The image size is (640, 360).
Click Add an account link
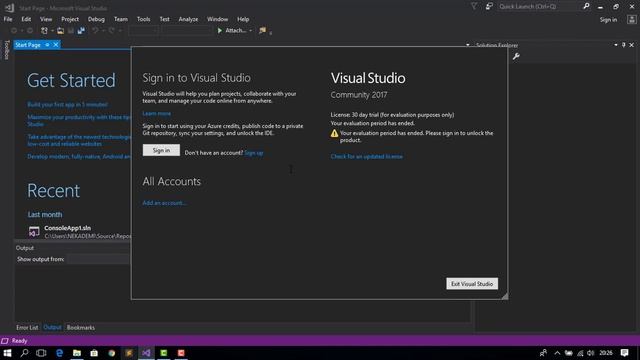click(164, 203)
